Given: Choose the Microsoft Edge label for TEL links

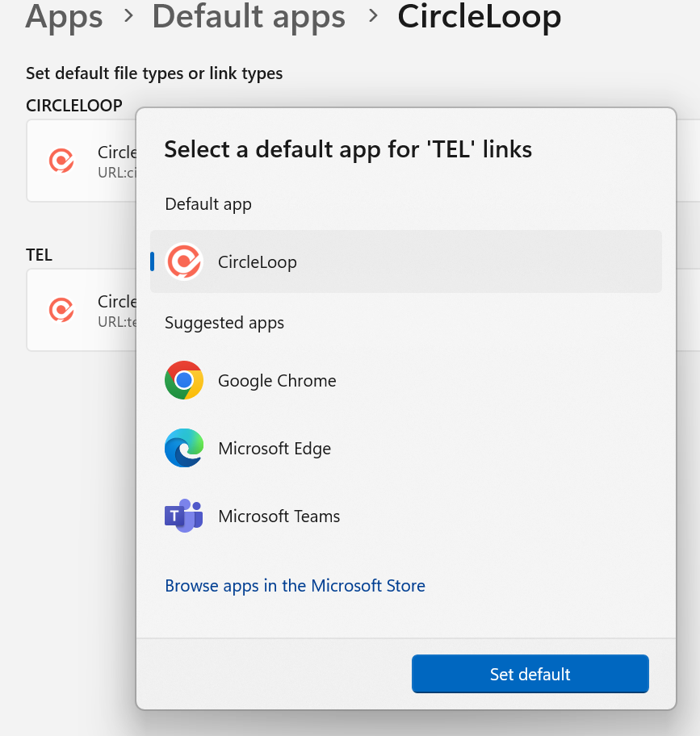Looking at the screenshot, I should pyautogui.click(x=275, y=449).
